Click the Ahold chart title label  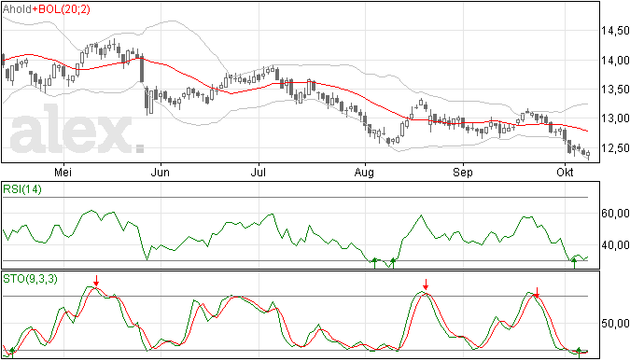click(x=17, y=9)
